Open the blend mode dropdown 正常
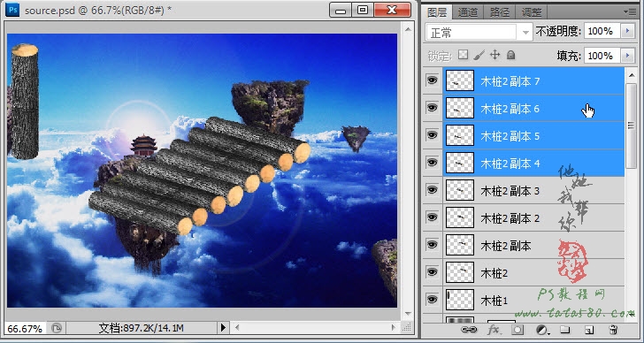 click(479, 33)
